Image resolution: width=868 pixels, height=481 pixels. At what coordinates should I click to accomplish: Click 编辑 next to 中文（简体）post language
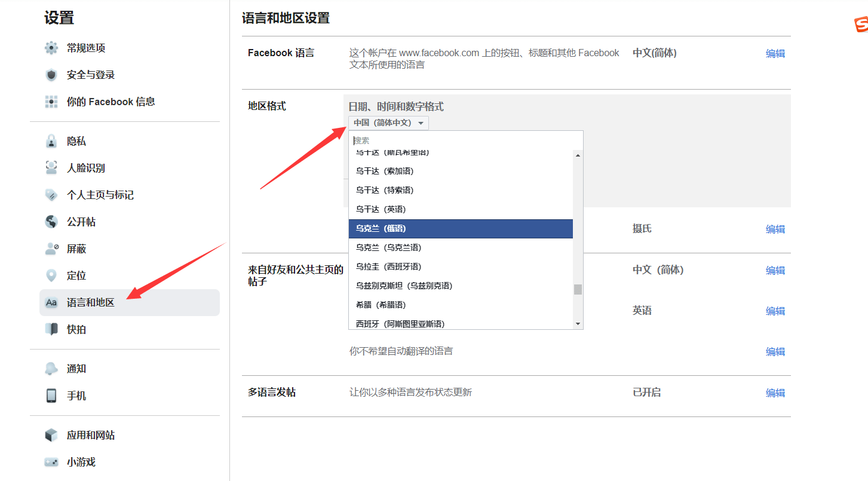click(775, 270)
